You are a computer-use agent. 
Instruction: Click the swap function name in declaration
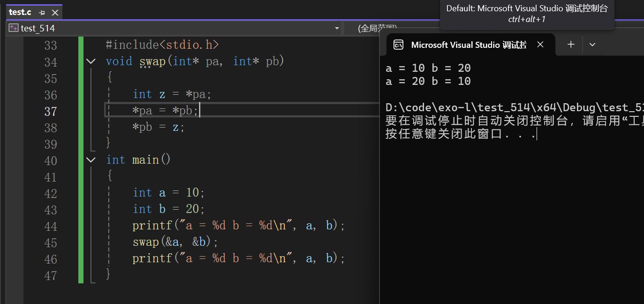[152, 61]
